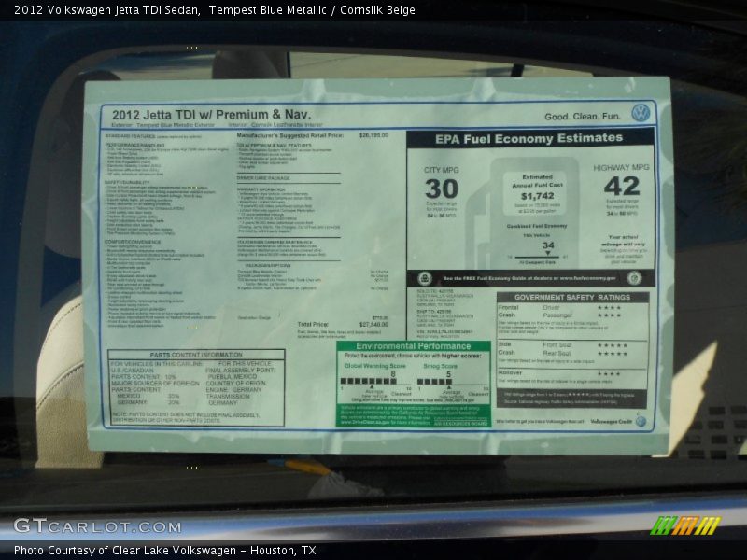Click "Manufacturer's Suggested Retail Price" label
747x560 pixels.
pos(290,135)
